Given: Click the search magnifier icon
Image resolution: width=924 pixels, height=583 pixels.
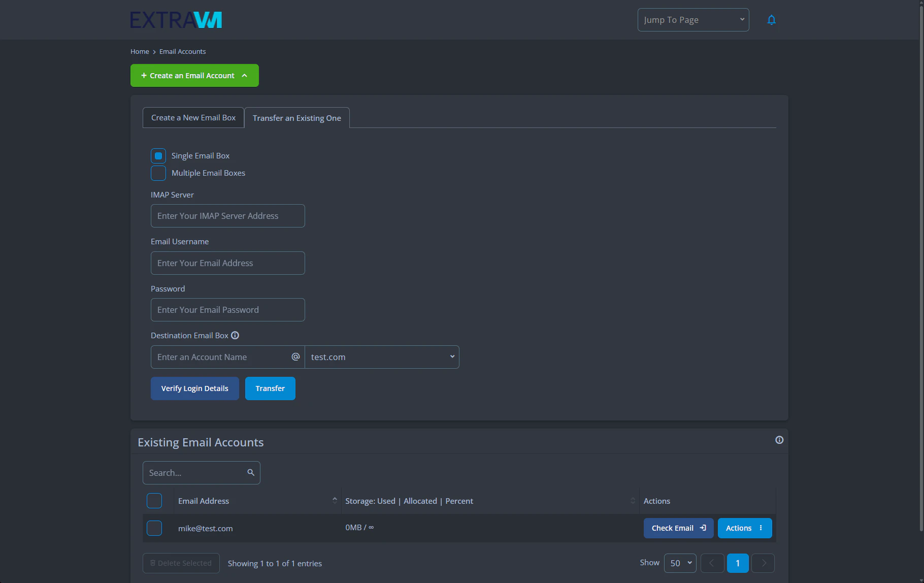Looking at the screenshot, I should (x=251, y=473).
